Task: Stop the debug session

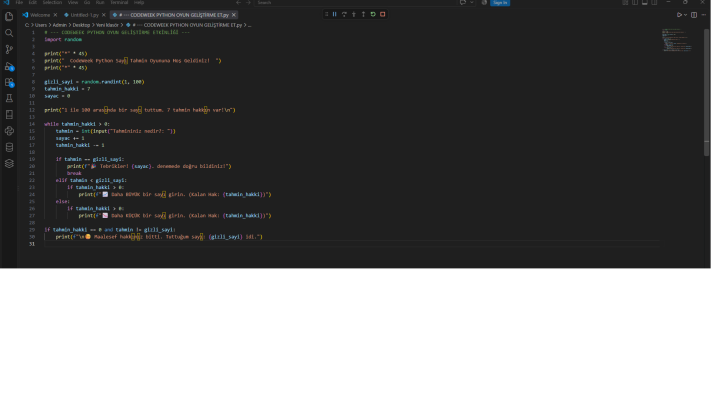Action: tap(383, 15)
